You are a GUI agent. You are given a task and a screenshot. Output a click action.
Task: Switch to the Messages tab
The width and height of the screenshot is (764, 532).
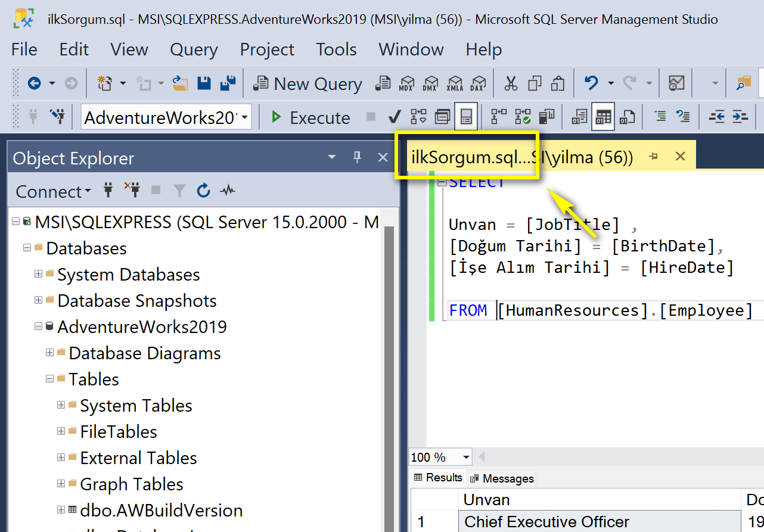click(x=502, y=478)
